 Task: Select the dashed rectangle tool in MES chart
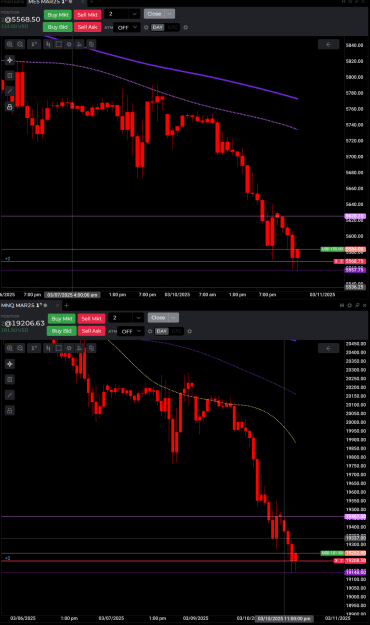(59, 44)
